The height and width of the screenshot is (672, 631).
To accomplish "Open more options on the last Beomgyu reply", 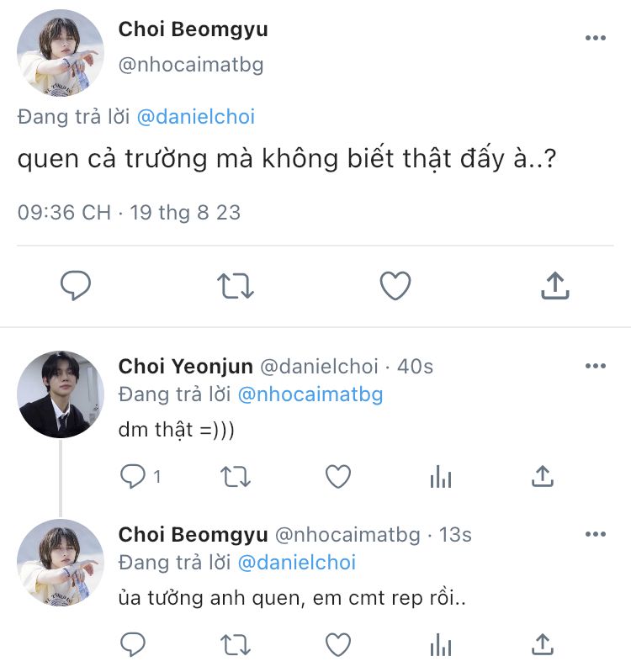I will coord(595,534).
